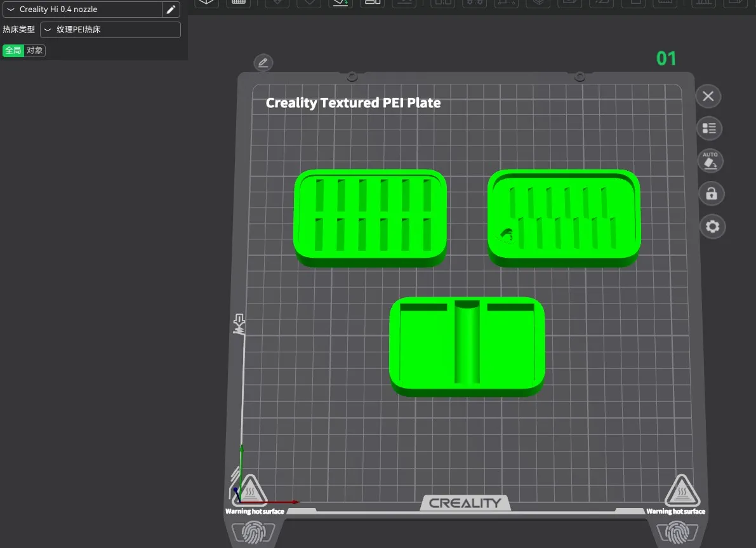Toggle the plate lock icon
This screenshot has height=548, width=756.
[x=711, y=194]
